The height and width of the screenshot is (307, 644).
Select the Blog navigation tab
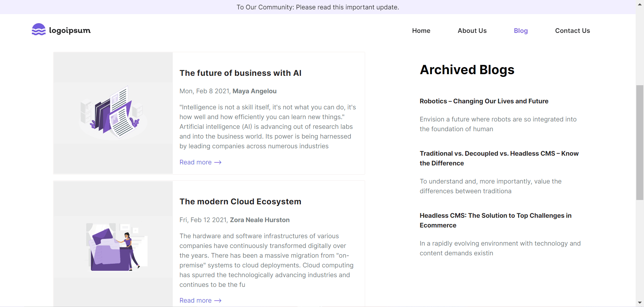(521, 31)
